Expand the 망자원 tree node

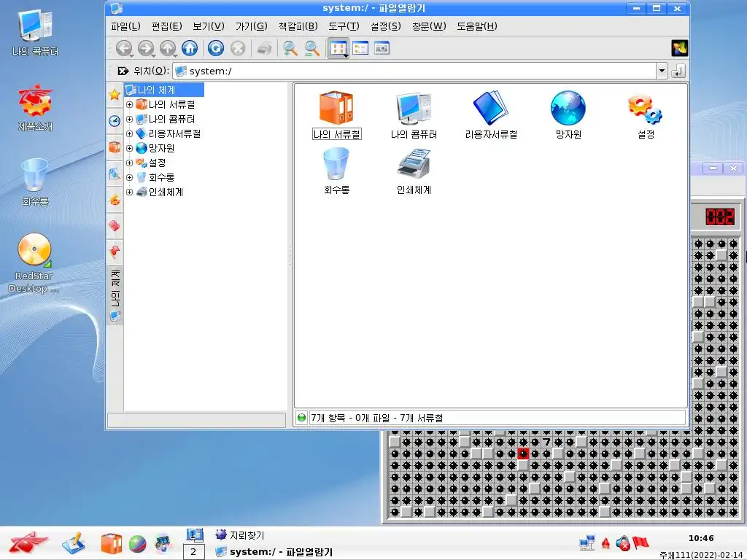[129, 148]
